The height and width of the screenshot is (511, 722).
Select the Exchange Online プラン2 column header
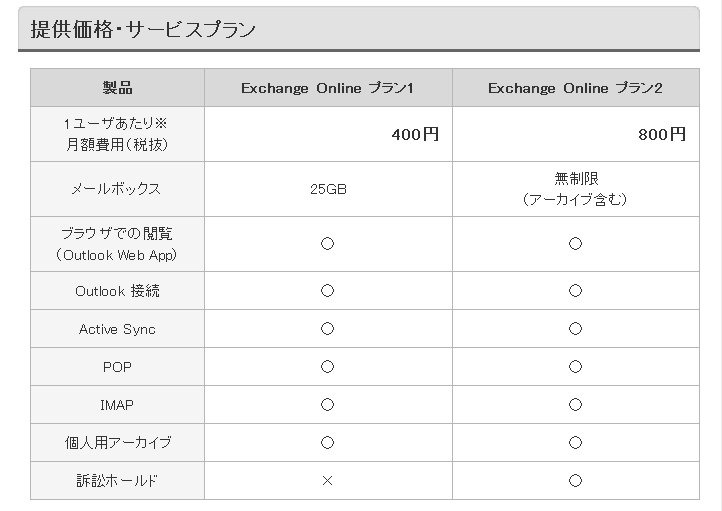coord(575,88)
